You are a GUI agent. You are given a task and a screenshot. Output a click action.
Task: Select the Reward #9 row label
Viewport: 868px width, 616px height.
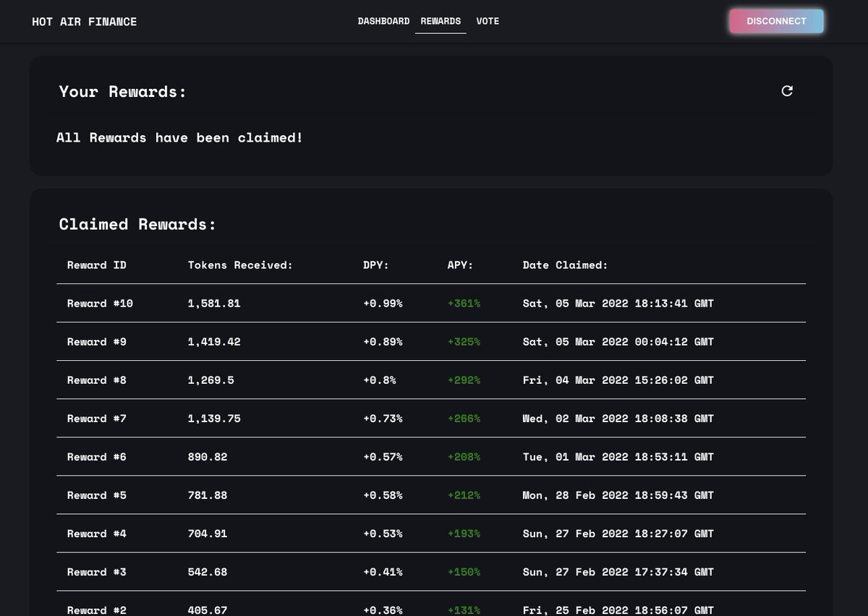(x=97, y=342)
